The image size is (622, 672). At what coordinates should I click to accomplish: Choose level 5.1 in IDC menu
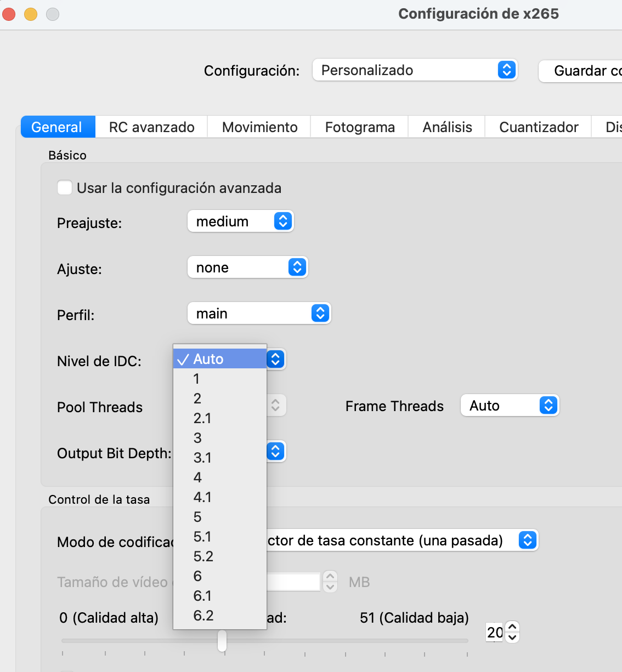pos(202,537)
